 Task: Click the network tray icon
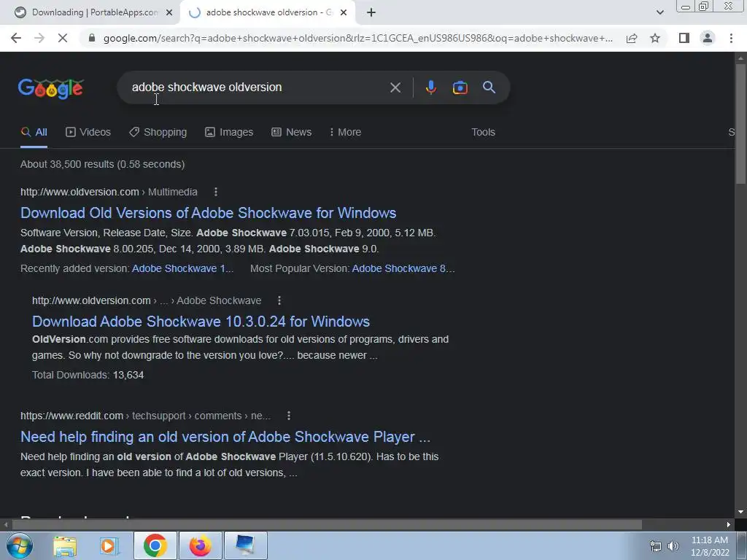656,546
